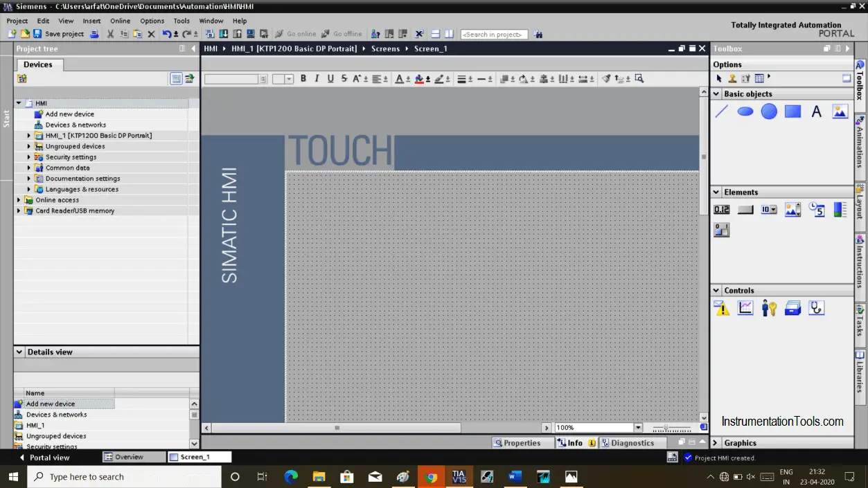Select the Date/time field element
868x488 pixels.
[816, 210]
